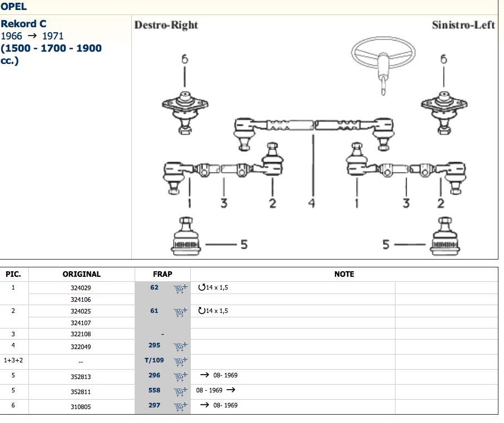Add FRAP 62 to cart

(180, 288)
